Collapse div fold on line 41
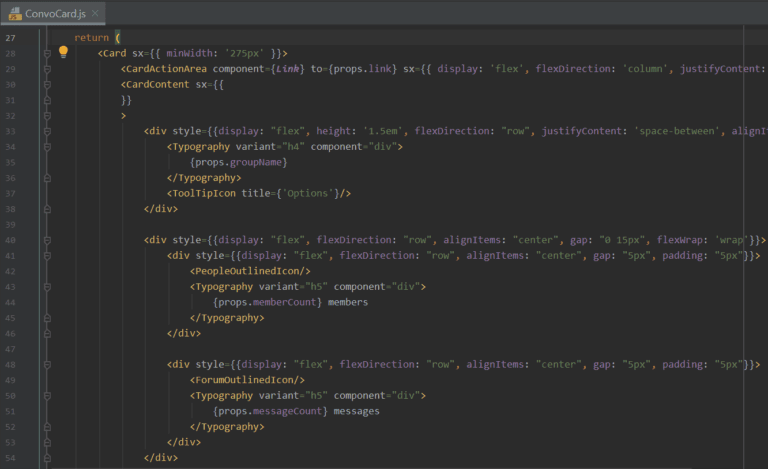Viewport: 768px width, 469px height. coord(48,256)
